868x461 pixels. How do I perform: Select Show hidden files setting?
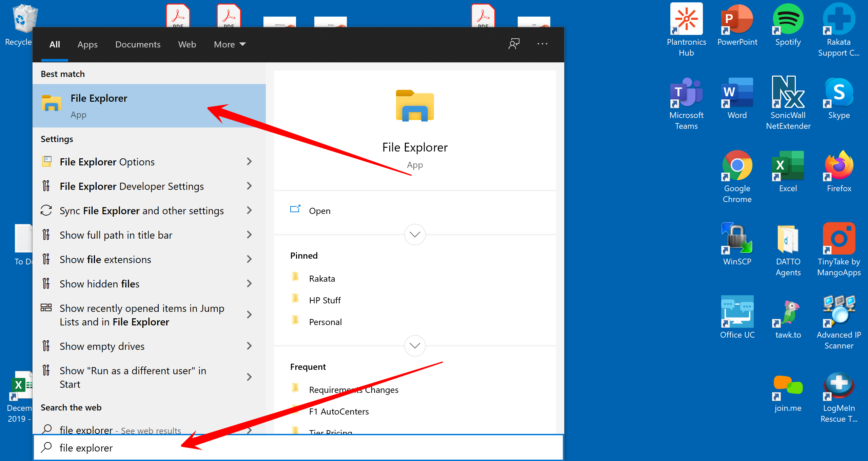tap(99, 284)
